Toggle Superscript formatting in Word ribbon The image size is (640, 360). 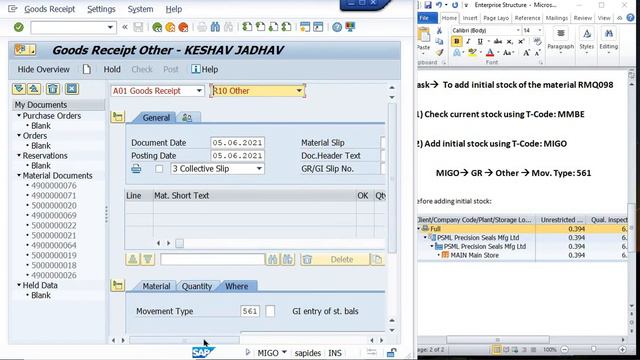[x=521, y=41]
